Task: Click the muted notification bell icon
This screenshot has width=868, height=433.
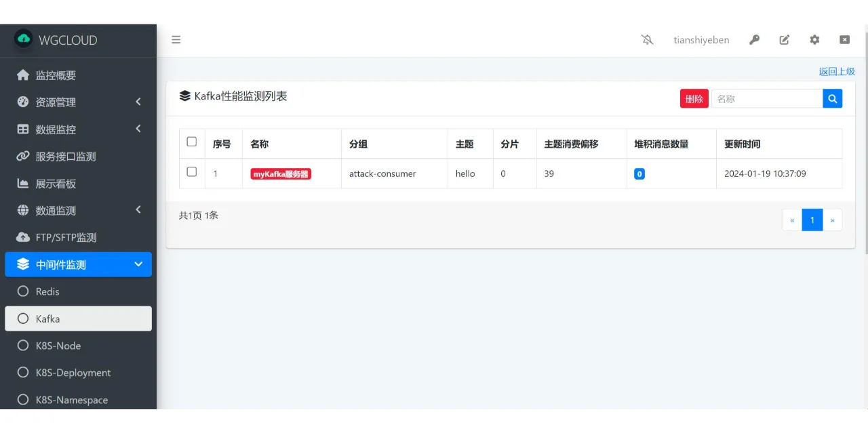Action: point(647,40)
